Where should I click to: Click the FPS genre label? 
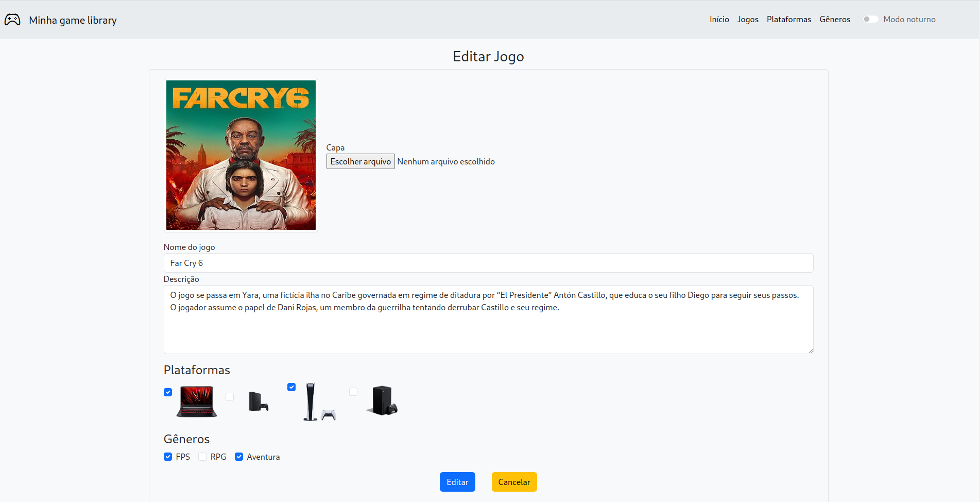(183, 457)
